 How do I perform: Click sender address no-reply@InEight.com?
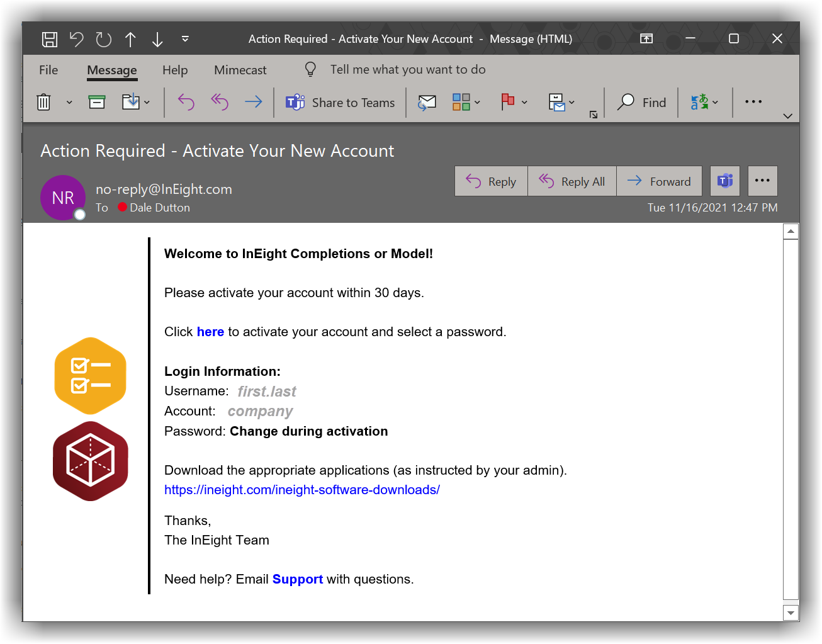tap(164, 189)
